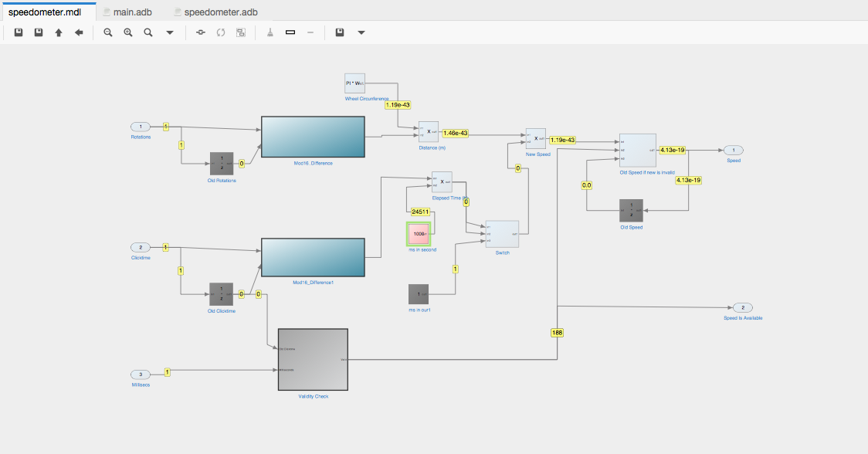Select the Old Clicktime delay block

coord(222,294)
